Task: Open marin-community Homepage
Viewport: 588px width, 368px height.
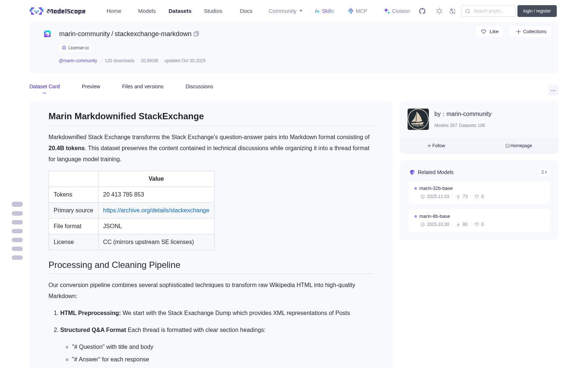Action: (x=519, y=146)
